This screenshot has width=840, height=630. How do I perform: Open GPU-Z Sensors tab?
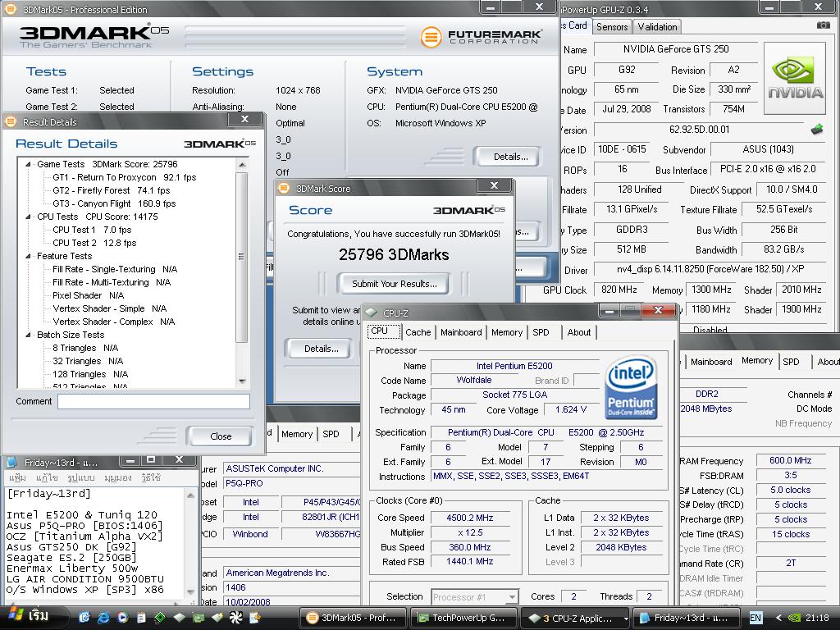[x=612, y=27]
